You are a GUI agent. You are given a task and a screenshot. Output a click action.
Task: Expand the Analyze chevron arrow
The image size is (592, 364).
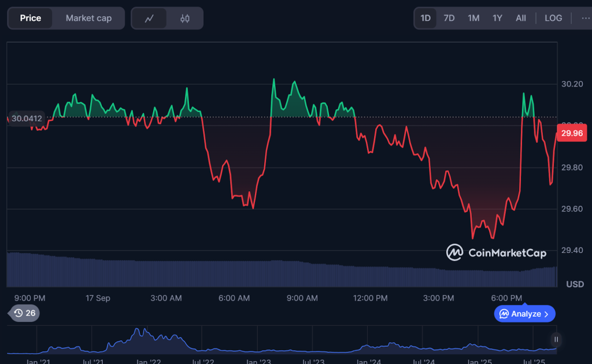click(547, 314)
